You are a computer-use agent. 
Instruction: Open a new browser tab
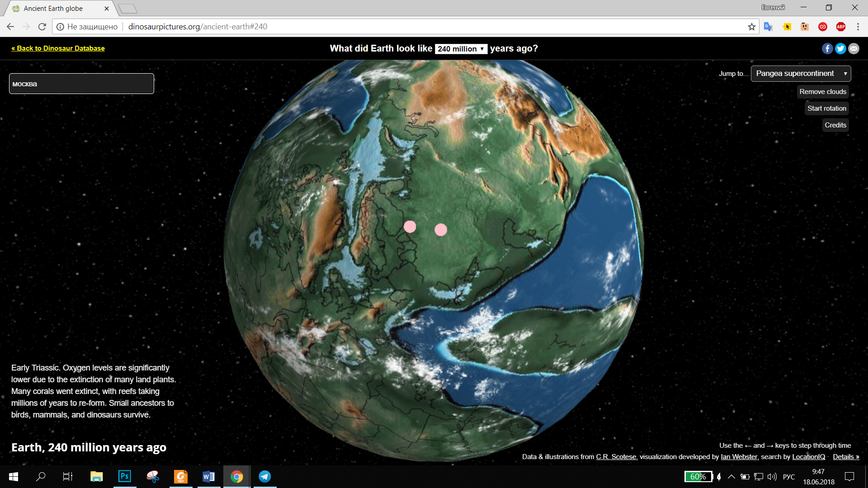click(x=128, y=9)
